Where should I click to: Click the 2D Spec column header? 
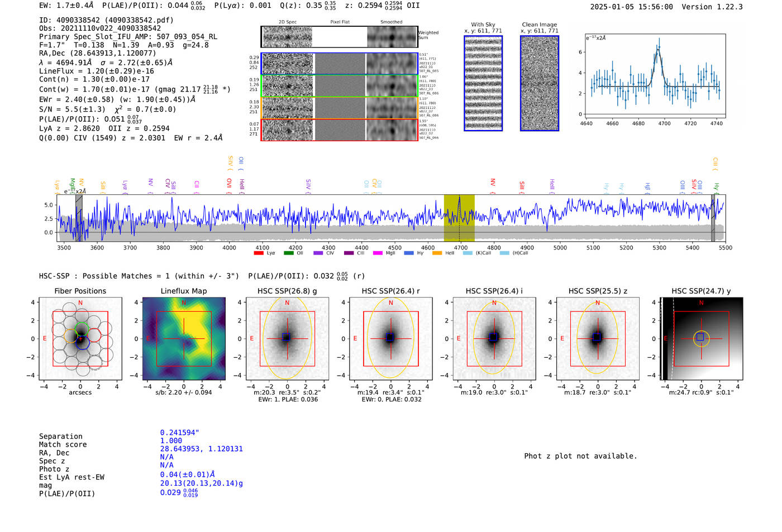click(x=288, y=22)
